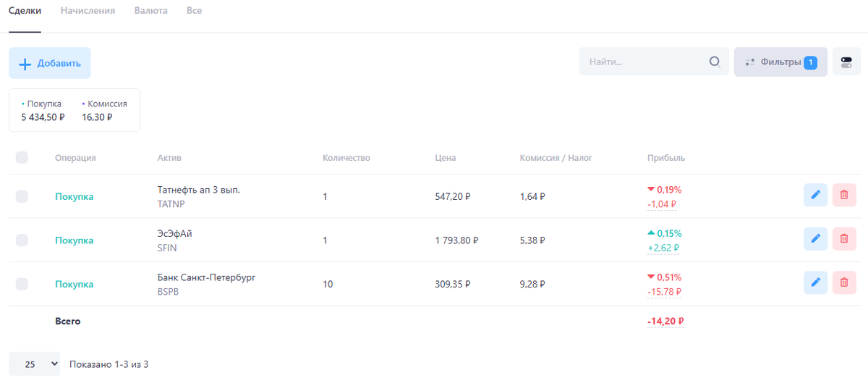This screenshot has width=868, height=386.
Task: Open the Фильтры filter panel
Action: (780, 62)
